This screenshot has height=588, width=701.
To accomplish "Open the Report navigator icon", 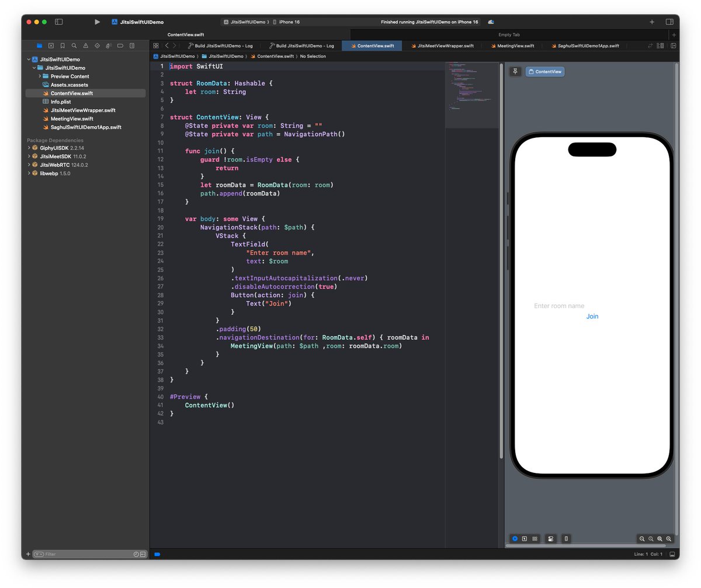I will coord(132,46).
